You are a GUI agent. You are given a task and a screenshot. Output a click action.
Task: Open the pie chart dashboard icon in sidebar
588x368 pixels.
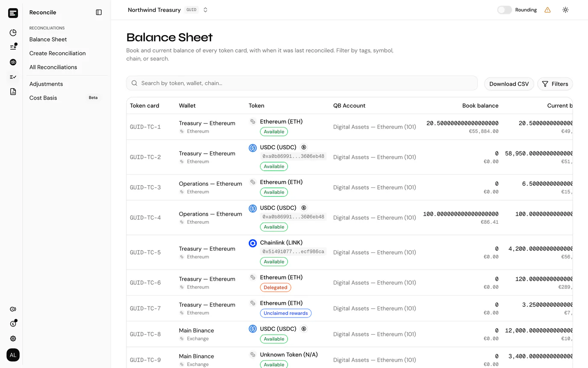[x=13, y=33]
